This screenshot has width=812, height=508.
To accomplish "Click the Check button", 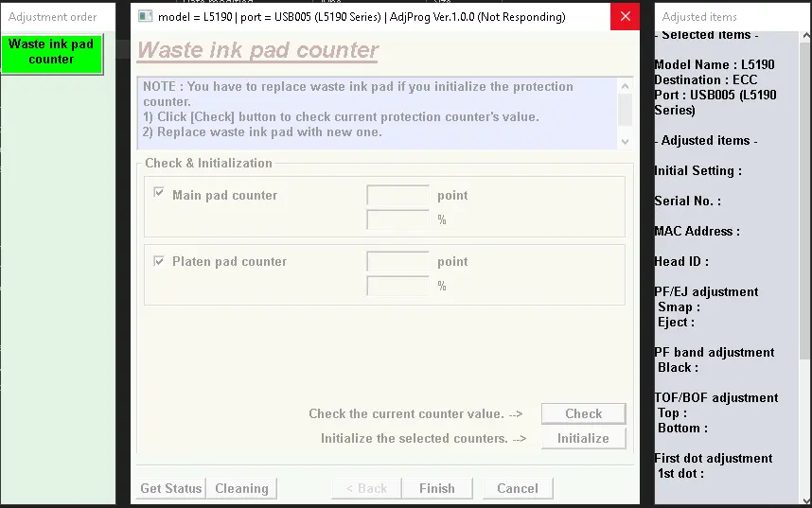I will [x=584, y=413].
